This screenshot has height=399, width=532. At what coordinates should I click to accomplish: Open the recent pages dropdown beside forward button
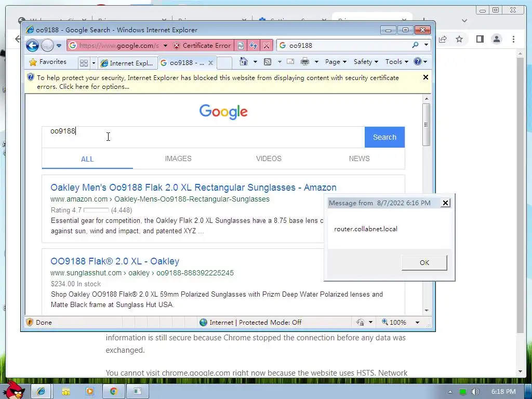point(59,46)
